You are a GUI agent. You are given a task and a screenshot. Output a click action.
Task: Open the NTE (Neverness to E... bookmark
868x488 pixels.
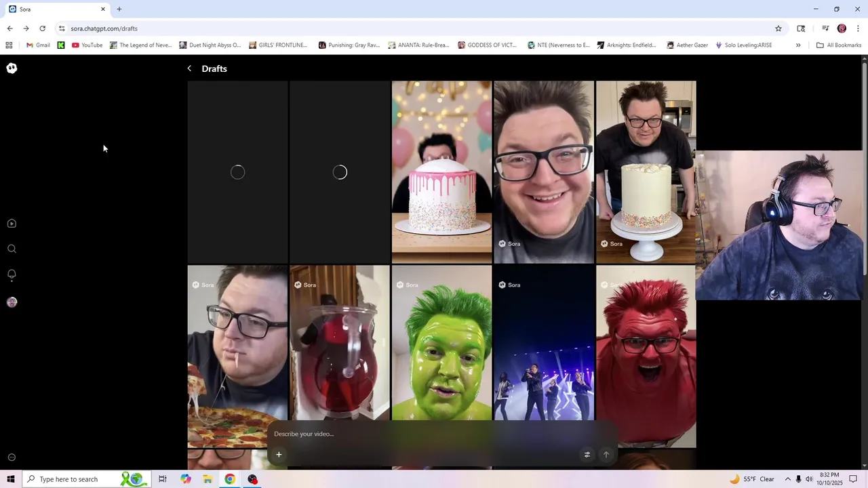(557, 45)
